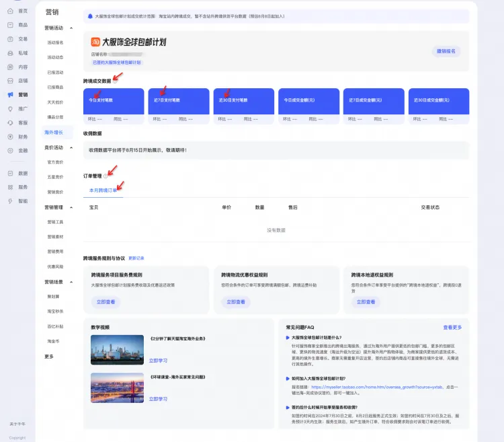Collapse the 竞价活动 menu section

click(71, 147)
